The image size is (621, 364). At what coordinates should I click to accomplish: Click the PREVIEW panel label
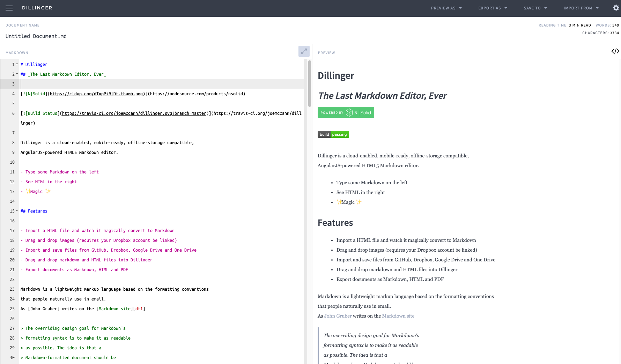click(x=326, y=53)
